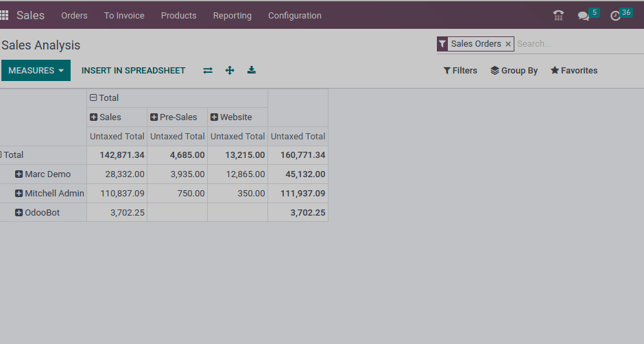Open the Filters dropdown
Viewport: 644px width, 344px height.
(x=460, y=71)
